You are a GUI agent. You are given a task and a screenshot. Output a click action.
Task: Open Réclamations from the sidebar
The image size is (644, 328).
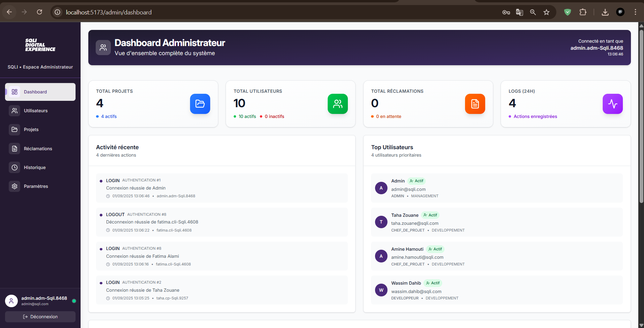[38, 149]
